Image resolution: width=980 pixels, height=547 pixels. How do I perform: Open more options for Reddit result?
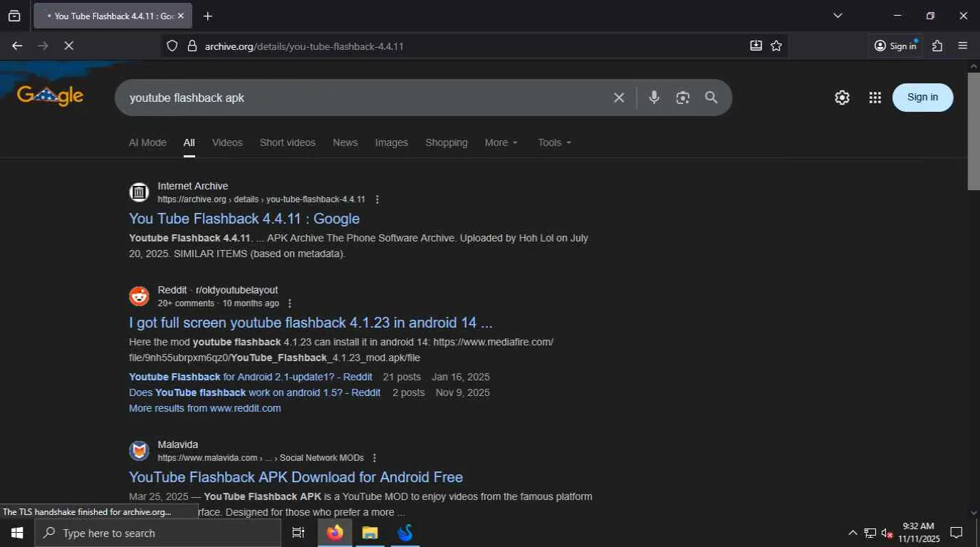point(289,303)
